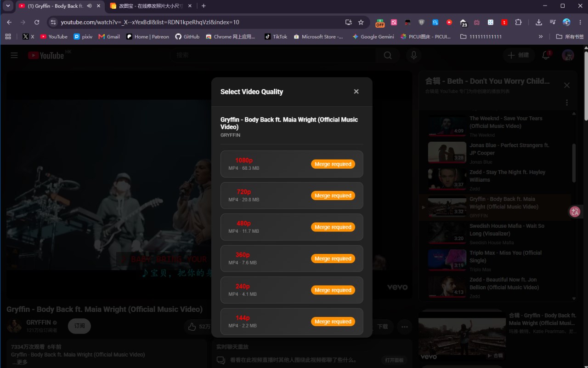
Task: Click the extension icon with 23 badge
Action: (463, 23)
